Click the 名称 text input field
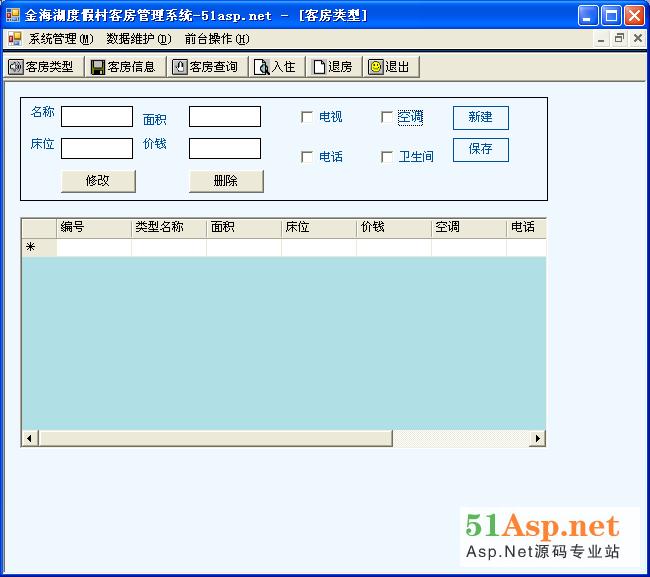This screenshot has width=650, height=577. tap(97, 117)
